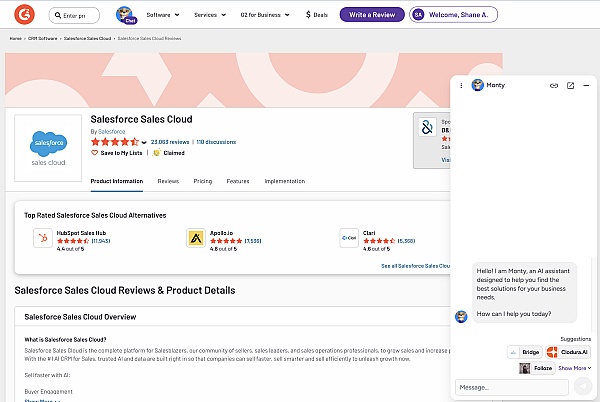Switch to the Pricing tab
600x402 pixels.
pyautogui.click(x=202, y=181)
